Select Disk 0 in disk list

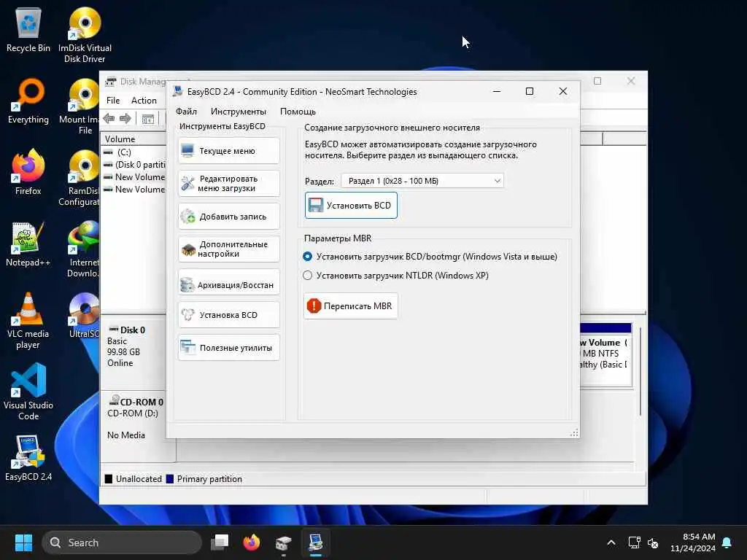pos(133,351)
